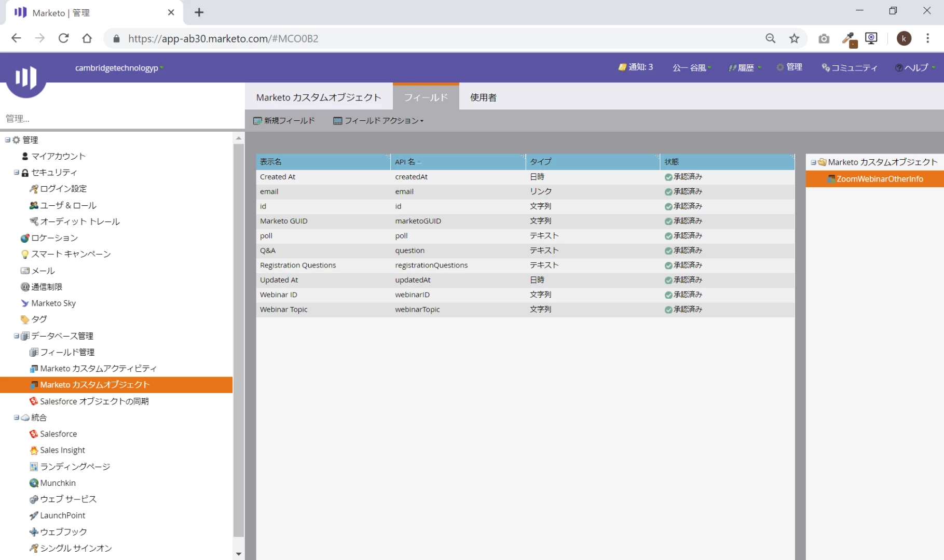
Task: Sort by タイプ column header
Action: [x=593, y=162]
